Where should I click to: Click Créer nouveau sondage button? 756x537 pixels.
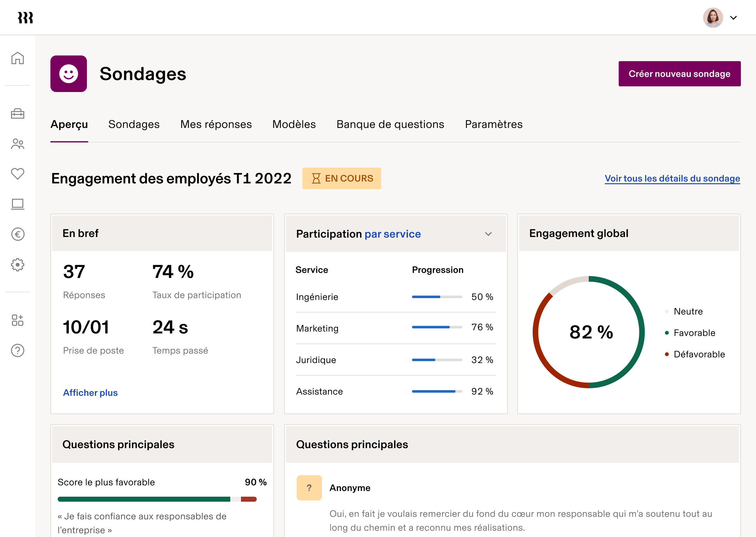[679, 73]
